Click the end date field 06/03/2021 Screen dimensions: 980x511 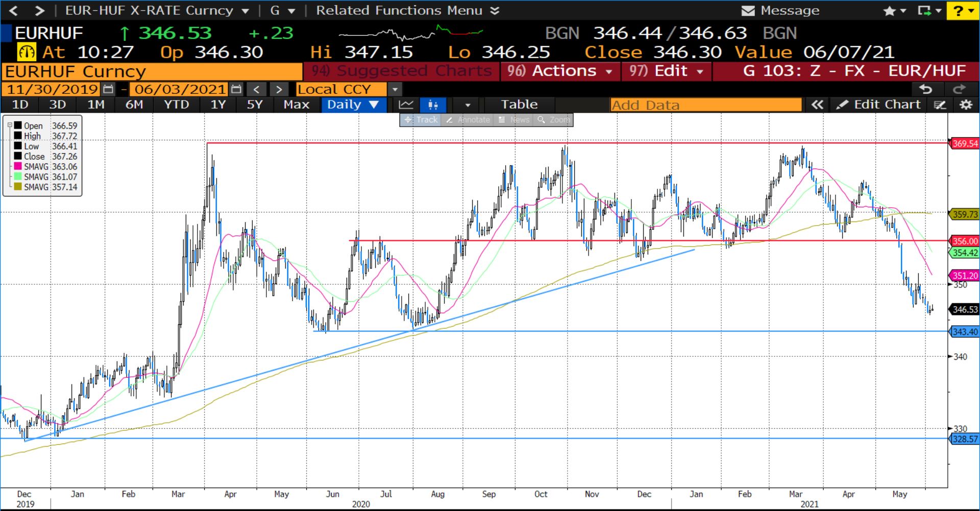pos(179,89)
